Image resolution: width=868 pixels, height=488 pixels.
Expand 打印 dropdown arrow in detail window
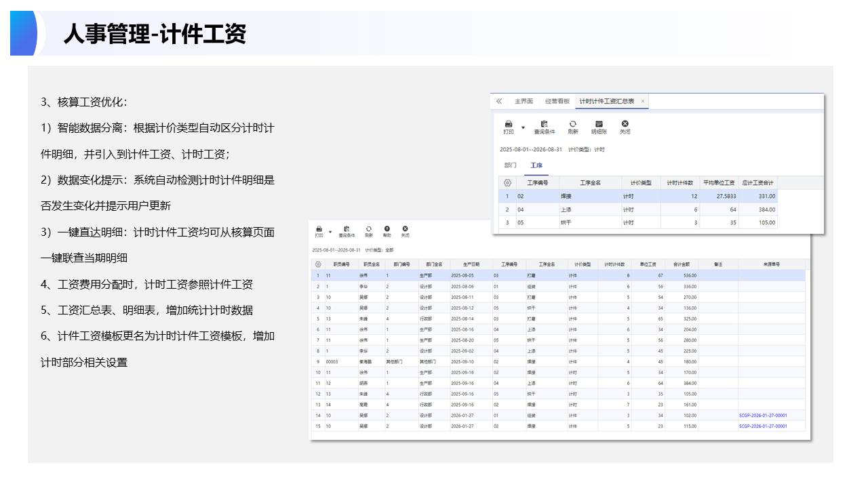pos(330,231)
